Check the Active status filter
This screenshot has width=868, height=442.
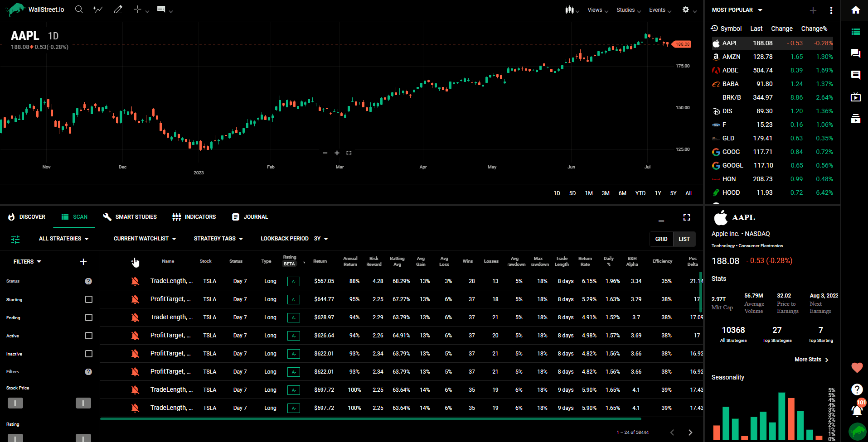(89, 336)
